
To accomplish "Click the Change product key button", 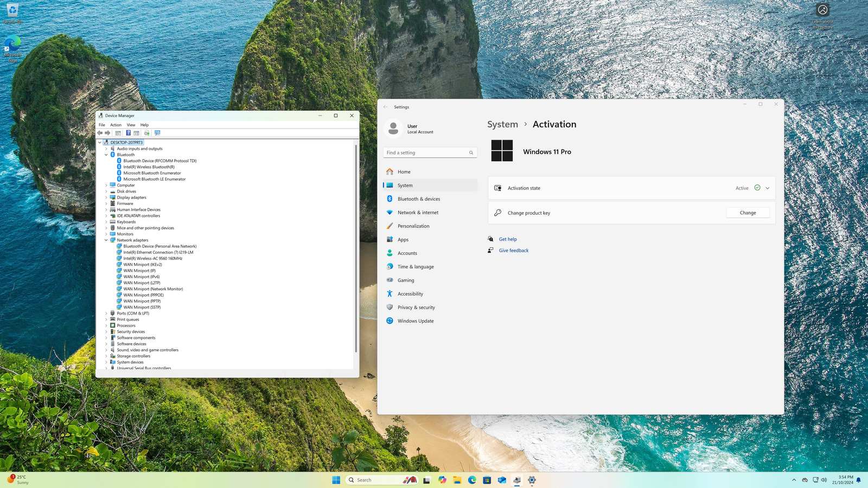I will point(748,213).
